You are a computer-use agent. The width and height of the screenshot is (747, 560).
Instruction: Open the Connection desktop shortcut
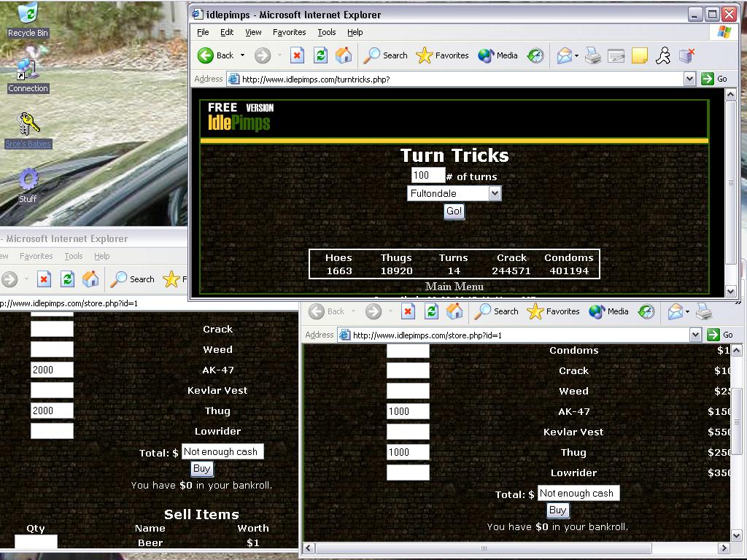(28, 69)
